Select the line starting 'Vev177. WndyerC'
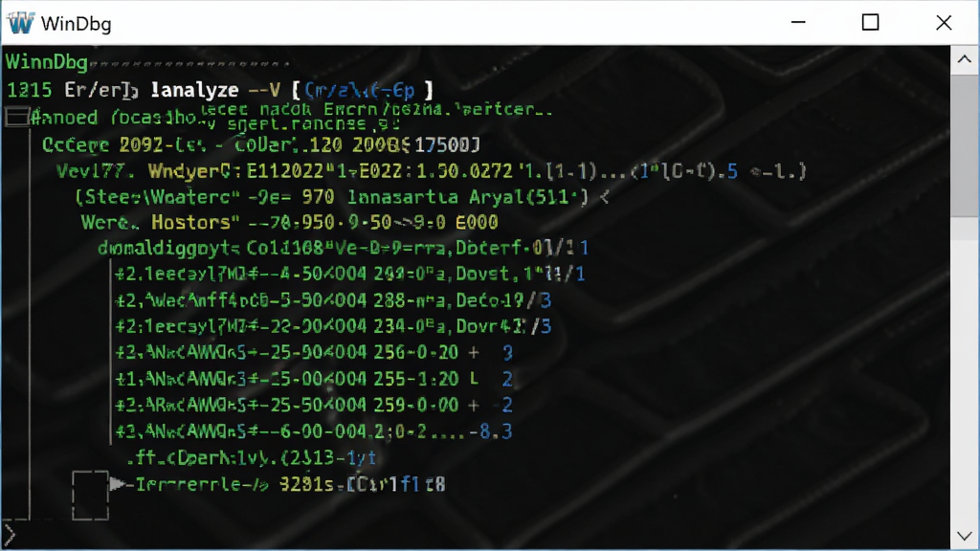Image resolution: width=980 pixels, height=551 pixels. pos(432,171)
